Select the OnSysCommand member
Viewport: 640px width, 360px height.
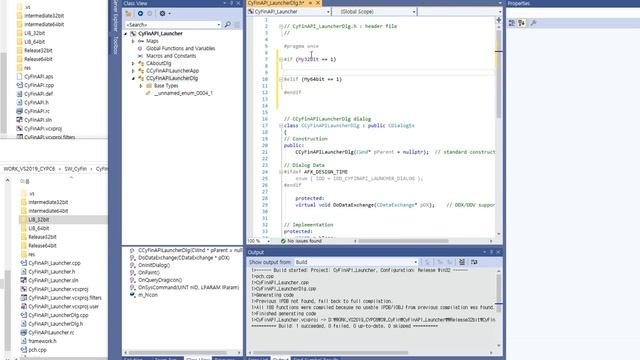click(189, 287)
